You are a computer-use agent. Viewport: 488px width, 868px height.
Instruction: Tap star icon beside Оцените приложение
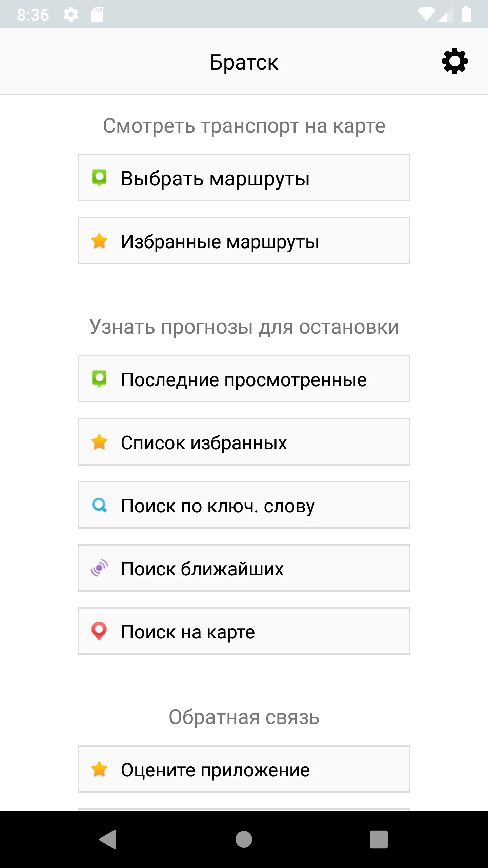[x=99, y=769]
